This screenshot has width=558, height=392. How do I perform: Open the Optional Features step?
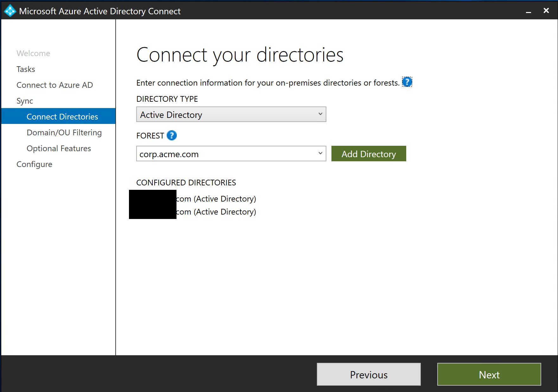[x=59, y=148]
